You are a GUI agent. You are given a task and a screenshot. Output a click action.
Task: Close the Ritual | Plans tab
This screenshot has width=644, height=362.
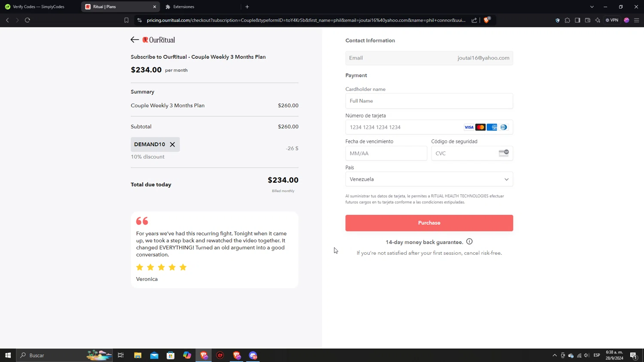pos(155,7)
